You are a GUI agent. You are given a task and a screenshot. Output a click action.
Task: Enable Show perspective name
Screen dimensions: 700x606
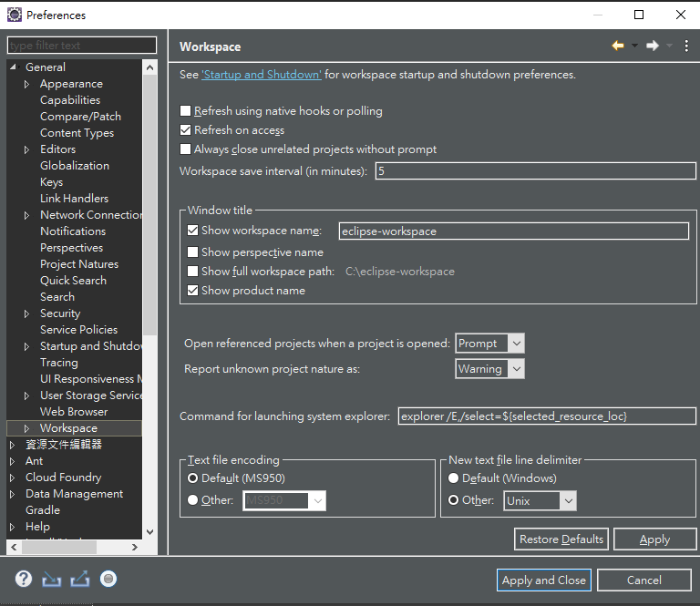tap(192, 252)
